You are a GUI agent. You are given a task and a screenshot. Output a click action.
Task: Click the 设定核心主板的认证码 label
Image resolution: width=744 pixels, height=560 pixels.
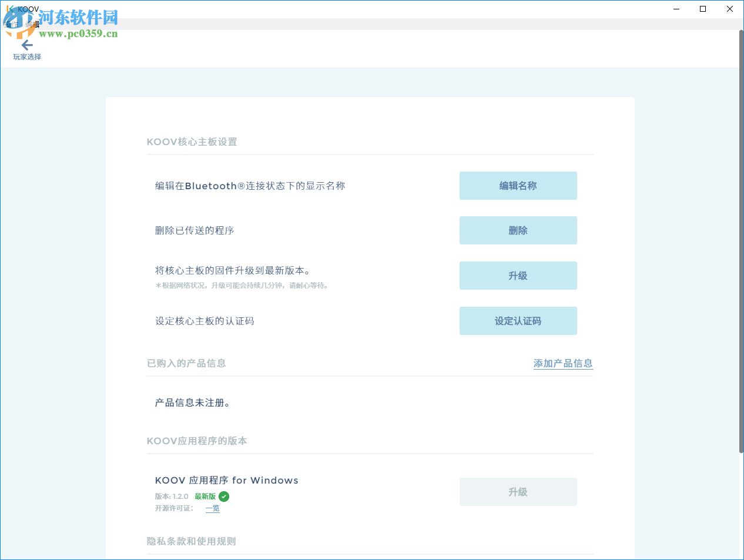(x=205, y=321)
